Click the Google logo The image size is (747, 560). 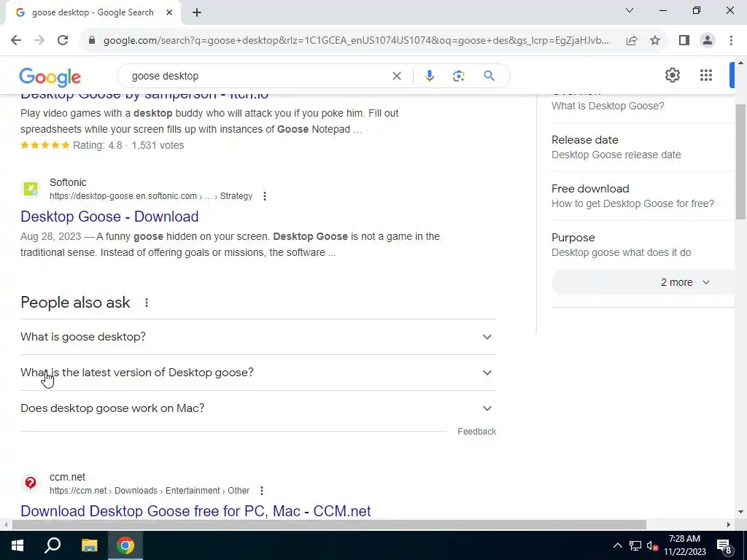pos(50,77)
